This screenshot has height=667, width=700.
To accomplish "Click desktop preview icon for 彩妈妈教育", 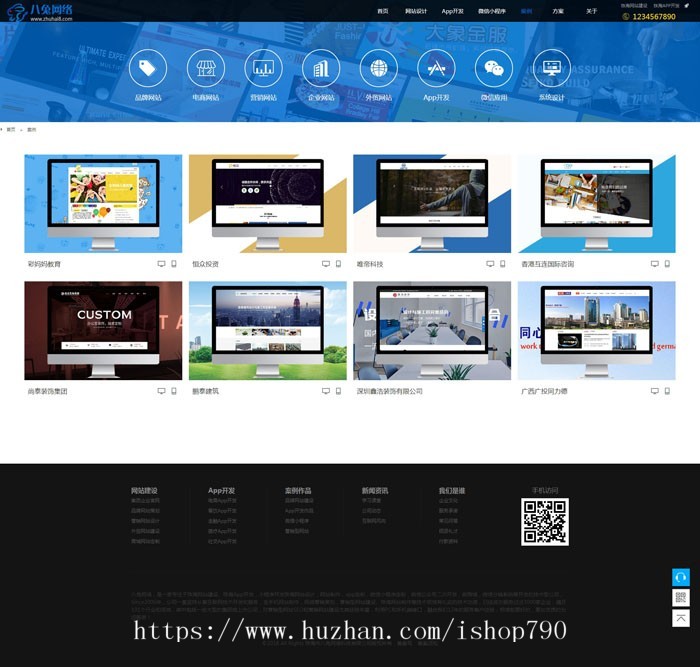I will pyautogui.click(x=161, y=264).
